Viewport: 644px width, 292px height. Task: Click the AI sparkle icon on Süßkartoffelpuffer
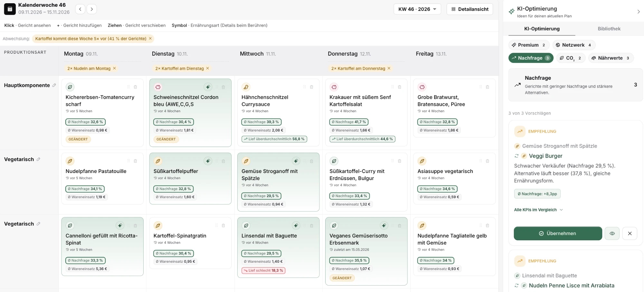pyautogui.click(x=208, y=161)
